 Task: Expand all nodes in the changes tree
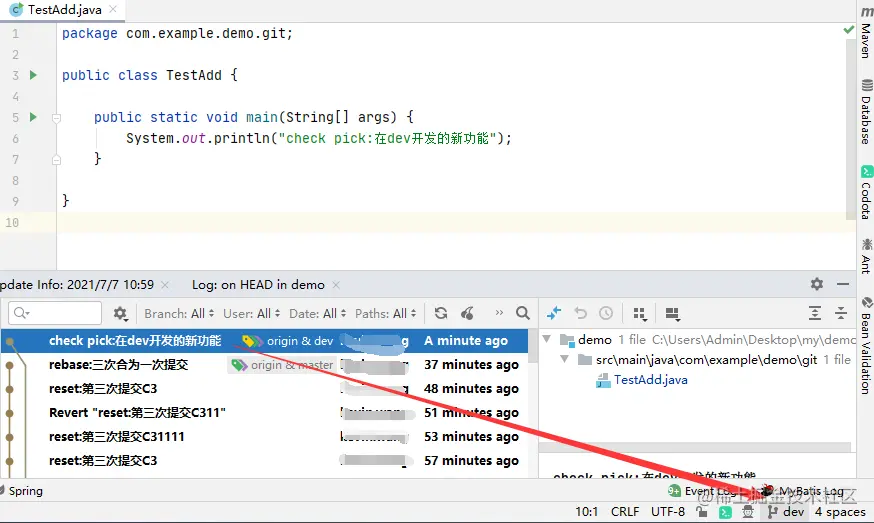tap(815, 313)
